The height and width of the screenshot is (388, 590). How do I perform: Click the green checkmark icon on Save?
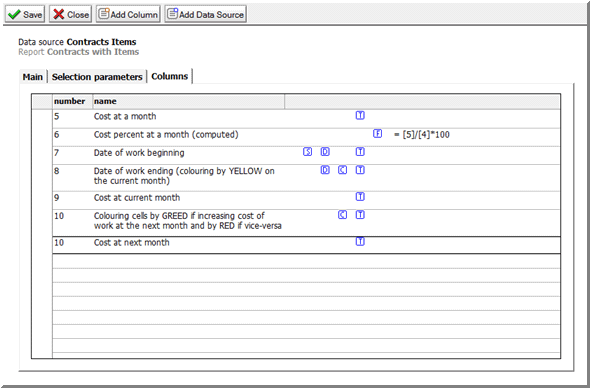coord(14,14)
